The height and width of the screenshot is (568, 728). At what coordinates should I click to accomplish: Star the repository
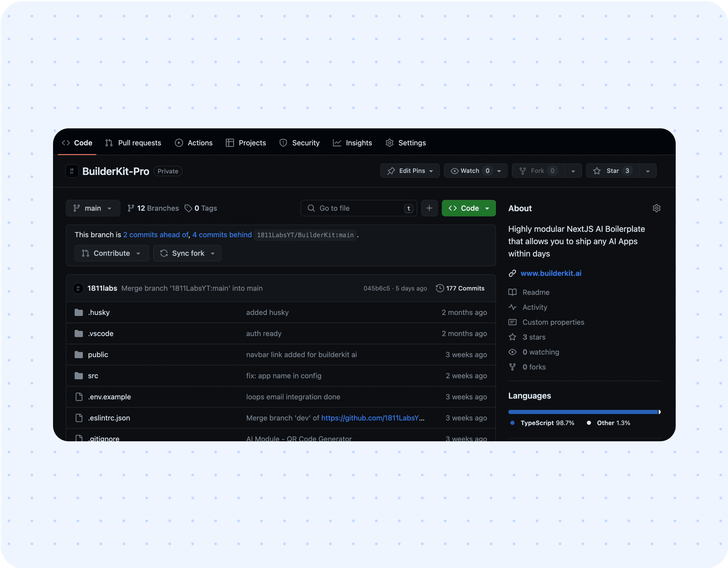click(x=613, y=171)
